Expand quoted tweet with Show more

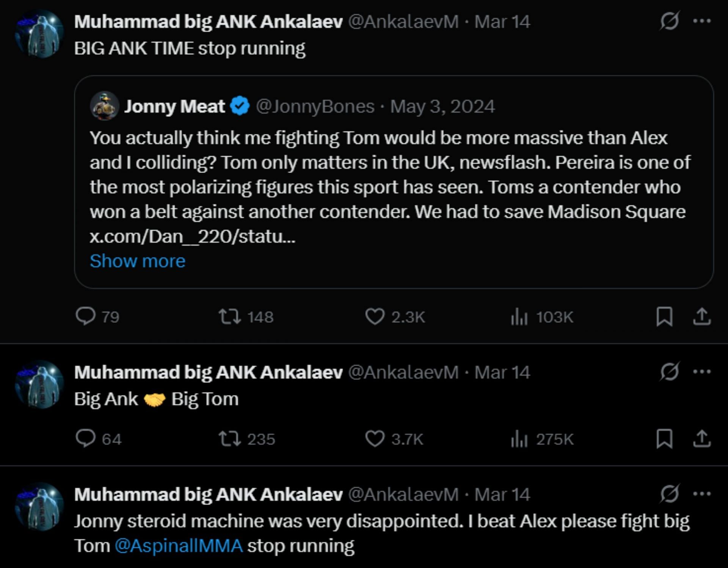(137, 261)
